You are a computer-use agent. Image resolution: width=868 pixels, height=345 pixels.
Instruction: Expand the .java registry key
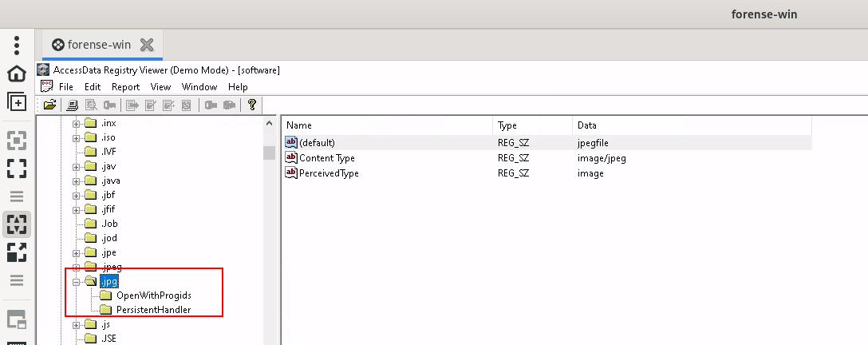point(77,180)
